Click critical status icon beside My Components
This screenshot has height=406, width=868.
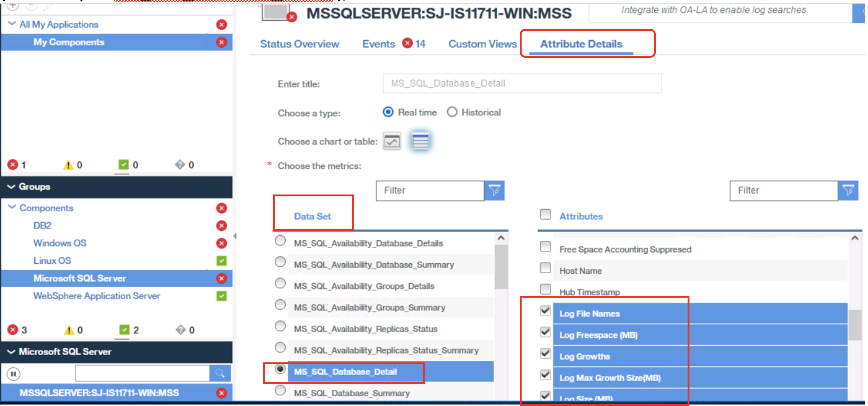click(221, 42)
